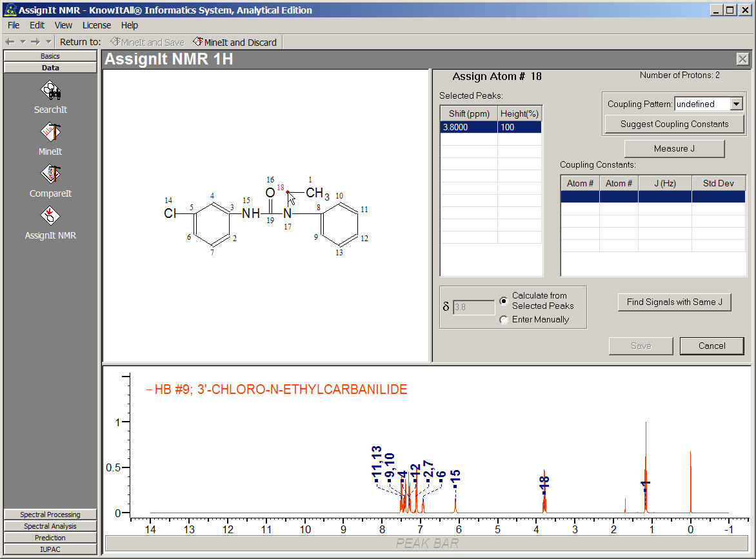Open the Spectral Analysis section
The height and width of the screenshot is (559, 756).
(x=50, y=526)
